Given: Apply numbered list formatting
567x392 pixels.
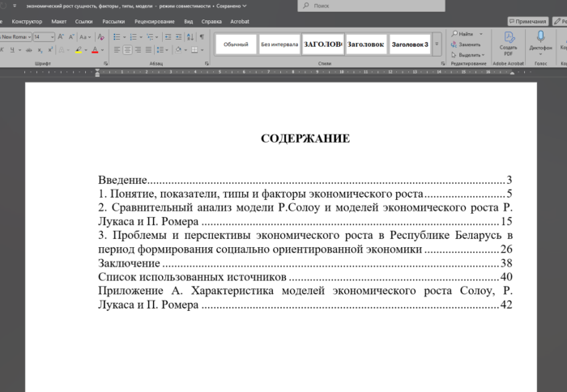Looking at the screenshot, I should 133,37.
